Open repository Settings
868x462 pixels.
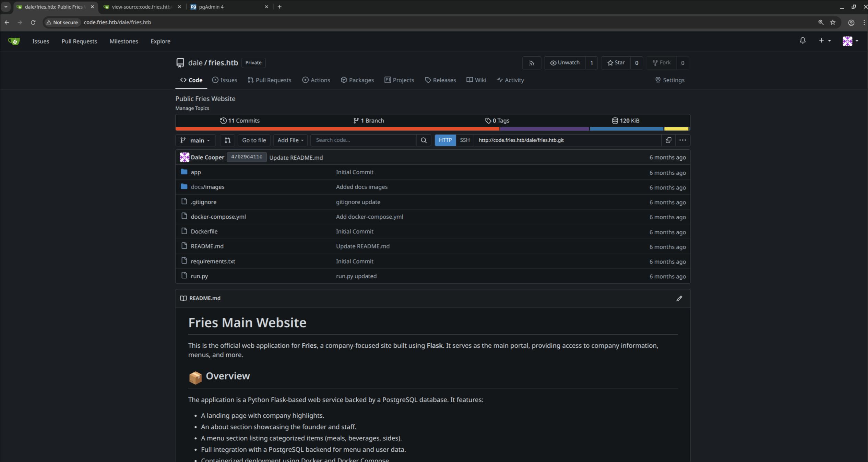tap(669, 80)
